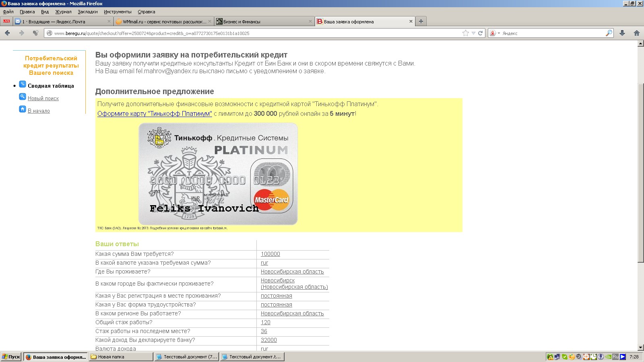Viewport: 644px width, 362px height.
Task: Open the Инструменты menu
Action: 118,12
